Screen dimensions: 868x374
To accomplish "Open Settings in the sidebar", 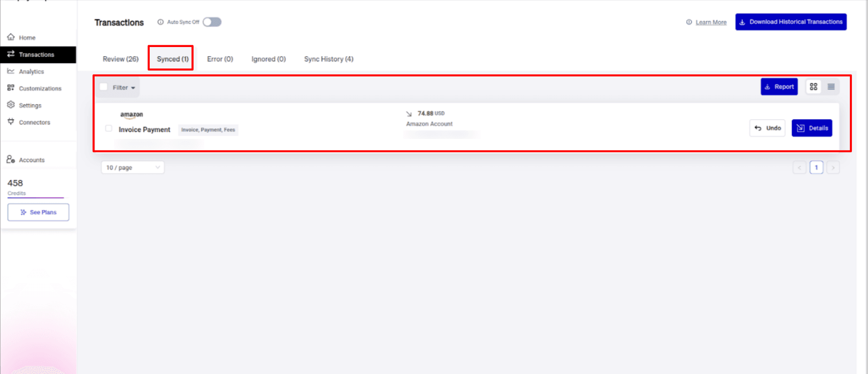I will [x=30, y=105].
